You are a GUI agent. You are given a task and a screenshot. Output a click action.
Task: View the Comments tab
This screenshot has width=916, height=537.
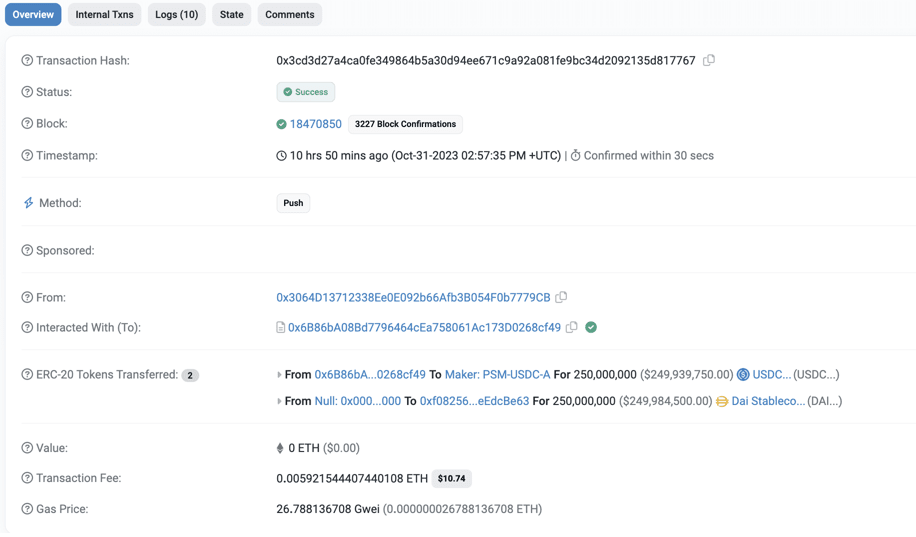pos(290,15)
